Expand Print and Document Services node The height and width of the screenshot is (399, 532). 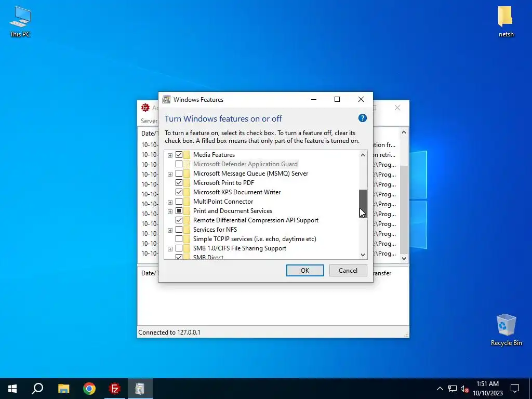(170, 211)
